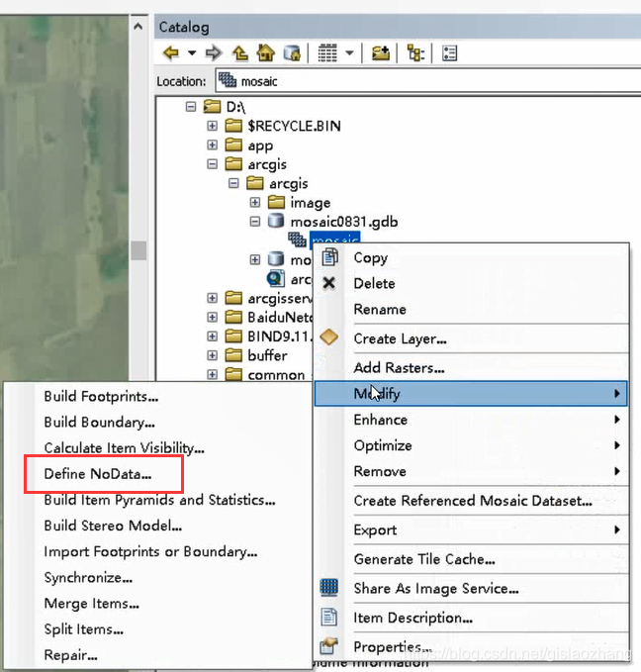Viewport: 641px width, 672px height.
Task: Choose Add Rasters... from context menu
Action: point(471,368)
